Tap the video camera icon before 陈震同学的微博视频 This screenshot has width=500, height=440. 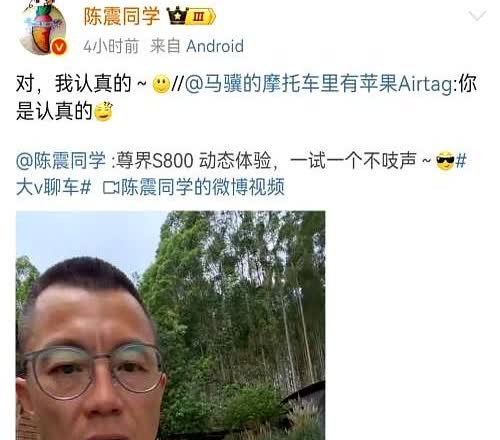111,188
